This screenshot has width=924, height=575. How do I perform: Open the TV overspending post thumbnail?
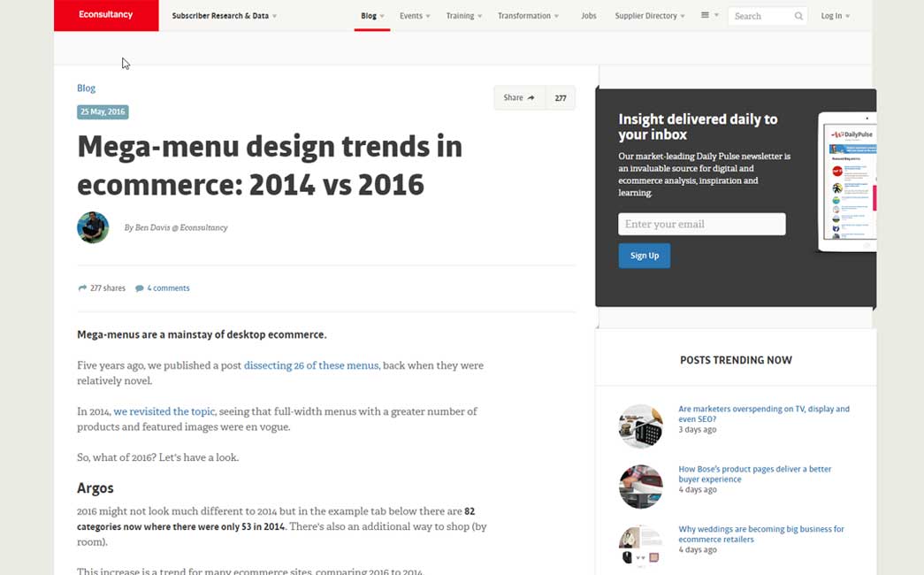click(x=640, y=425)
